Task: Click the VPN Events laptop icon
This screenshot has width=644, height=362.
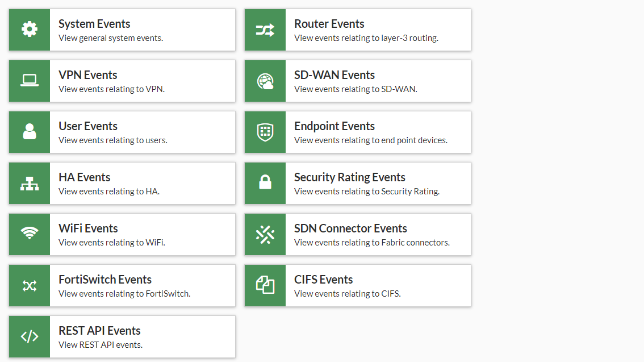Action: tap(29, 81)
